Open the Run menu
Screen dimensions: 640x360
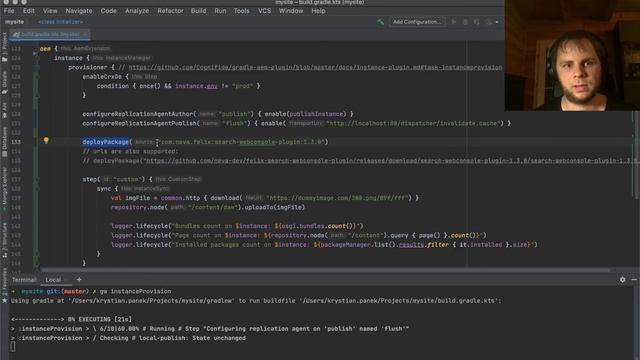(220, 11)
